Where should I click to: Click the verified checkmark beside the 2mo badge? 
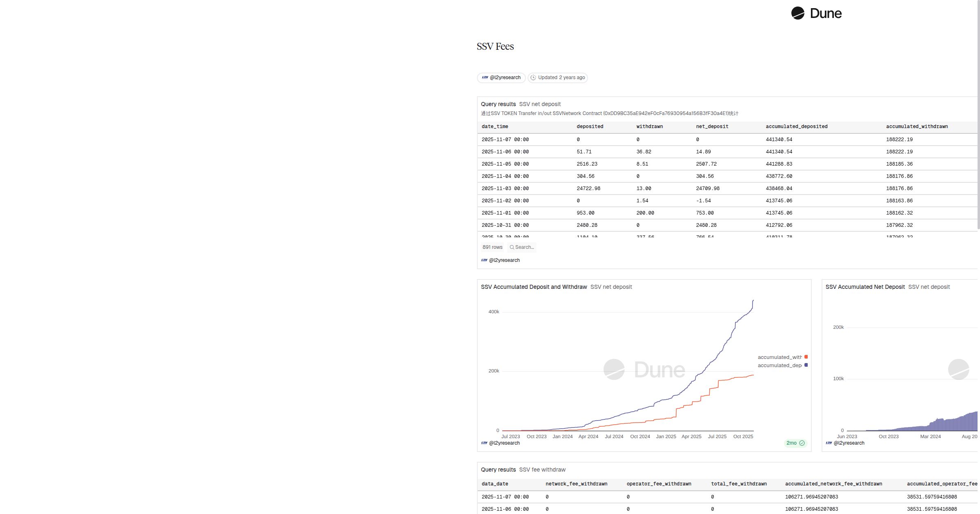(x=802, y=443)
